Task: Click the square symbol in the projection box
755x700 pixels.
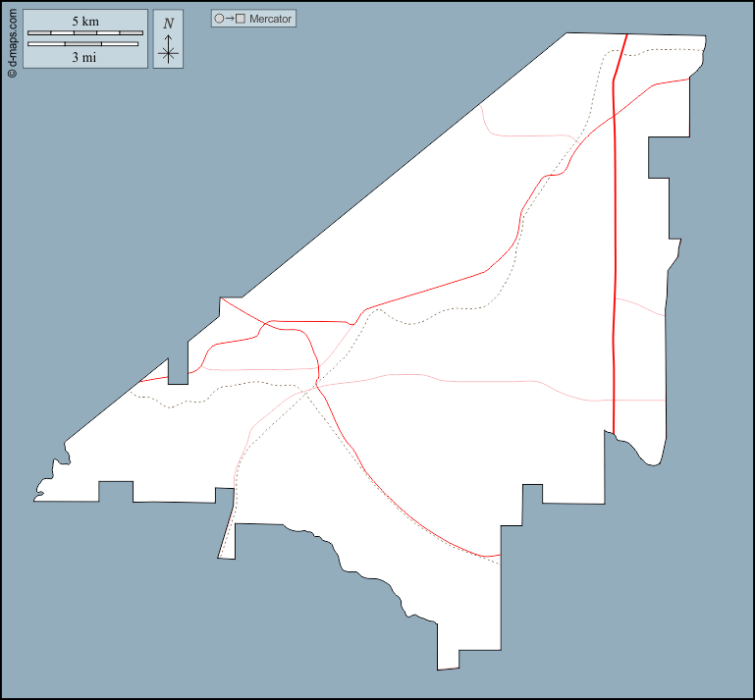Action: 240,19
